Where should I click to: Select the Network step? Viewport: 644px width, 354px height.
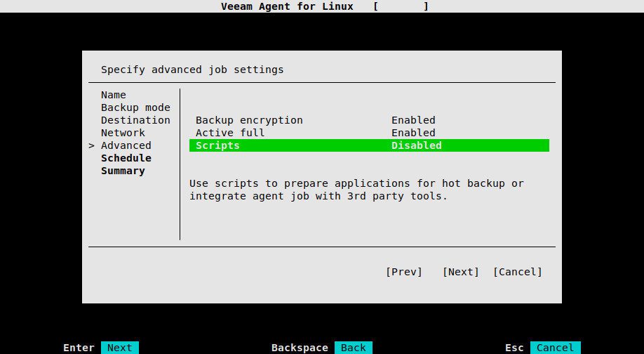pyautogui.click(x=123, y=133)
